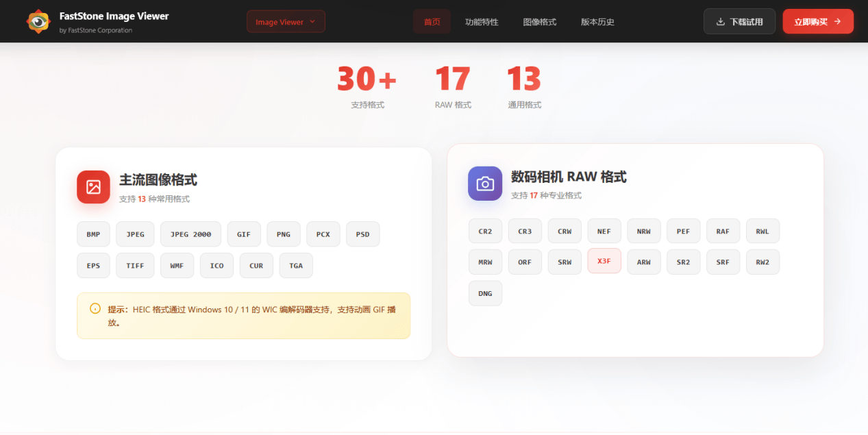Open the 版本历史 navigation tab
868x435 pixels.
597,22
